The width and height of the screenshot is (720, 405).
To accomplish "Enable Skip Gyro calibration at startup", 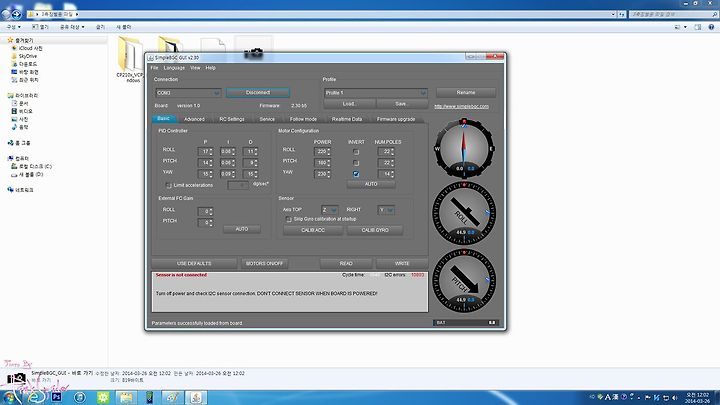I will (288, 219).
